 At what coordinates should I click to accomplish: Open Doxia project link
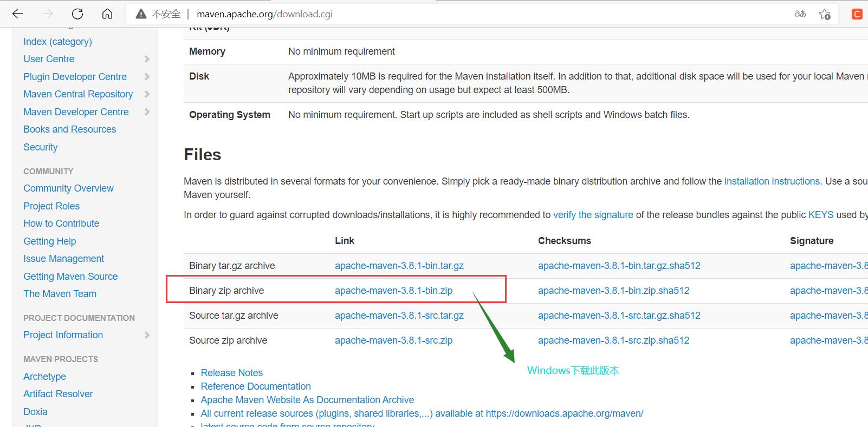tap(35, 412)
